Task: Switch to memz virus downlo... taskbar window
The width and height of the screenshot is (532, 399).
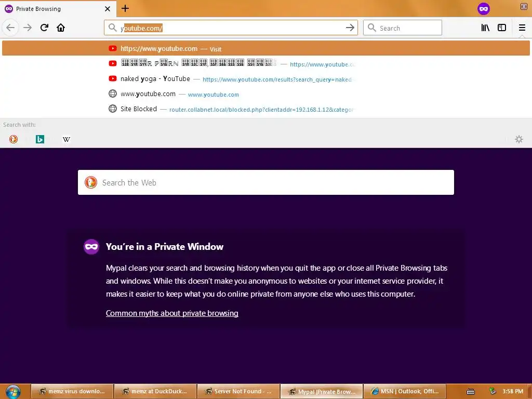Action: (x=72, y=391)
